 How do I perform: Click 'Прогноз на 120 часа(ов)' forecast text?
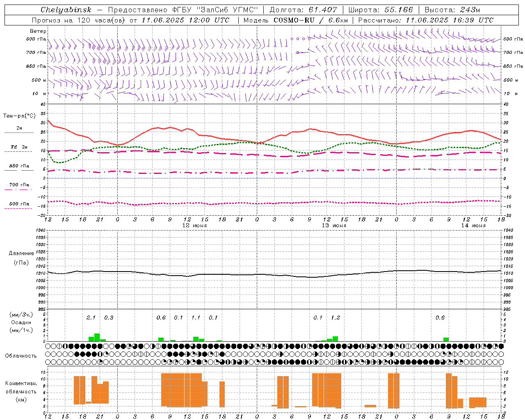[79, 20]
